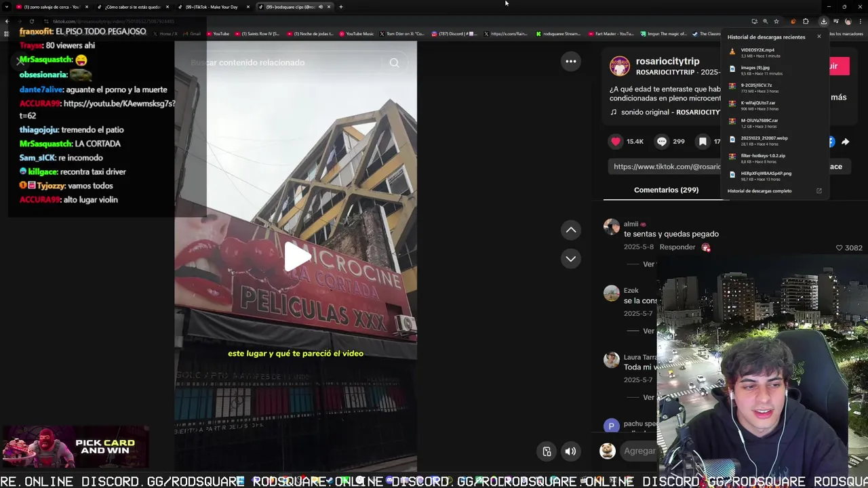Switch to '¿Cómo saber si te estás quedan' tab
This screenshot has width=868, height=488.
tap(132, 7)
